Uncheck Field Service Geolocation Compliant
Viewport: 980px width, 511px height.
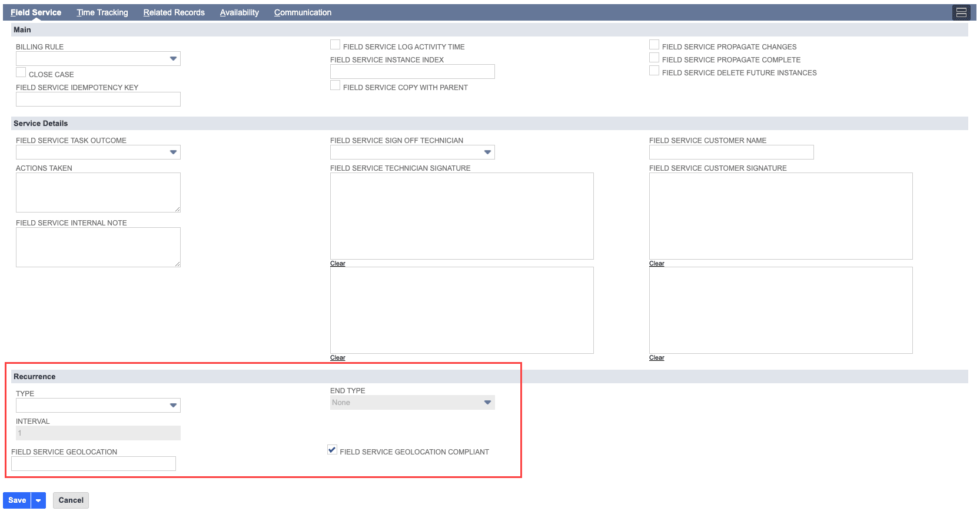(333, 450)
